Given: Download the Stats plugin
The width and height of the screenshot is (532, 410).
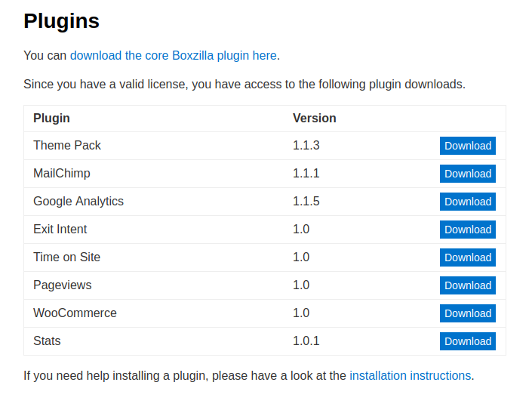Looking at the screenshot, I should point(468,341).
